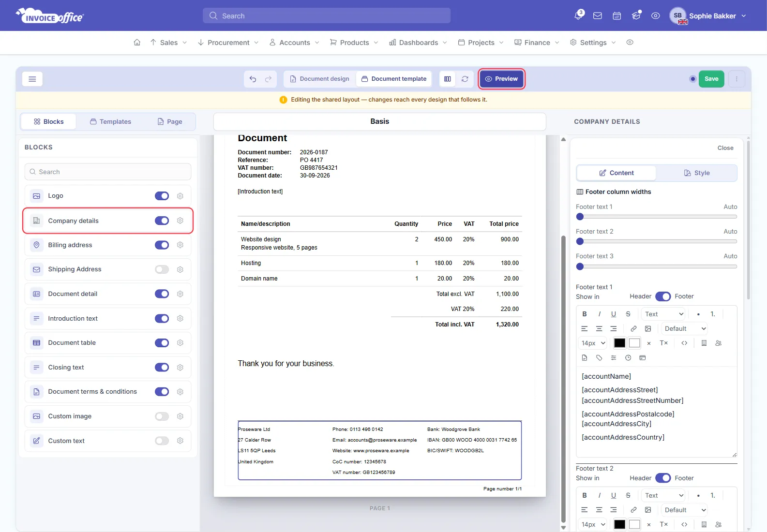Clear formatting in Footer text 1 editor
This screenshot has height=532, width=767.
click(664, 343)
